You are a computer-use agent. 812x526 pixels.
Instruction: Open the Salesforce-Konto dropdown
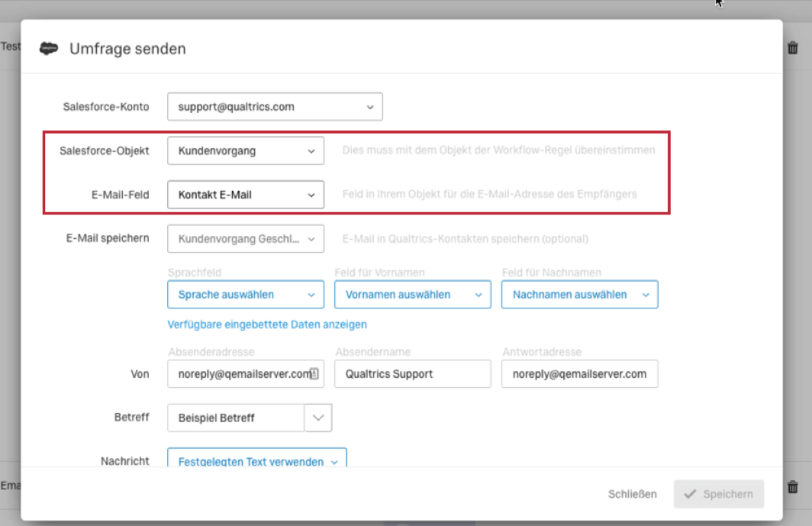(x=275, y=107)
